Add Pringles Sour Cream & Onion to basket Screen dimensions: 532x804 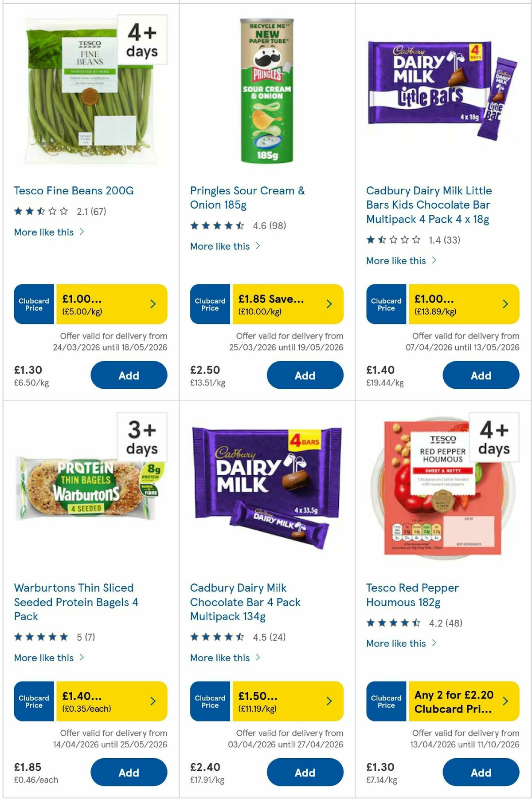tap(305, 375)
